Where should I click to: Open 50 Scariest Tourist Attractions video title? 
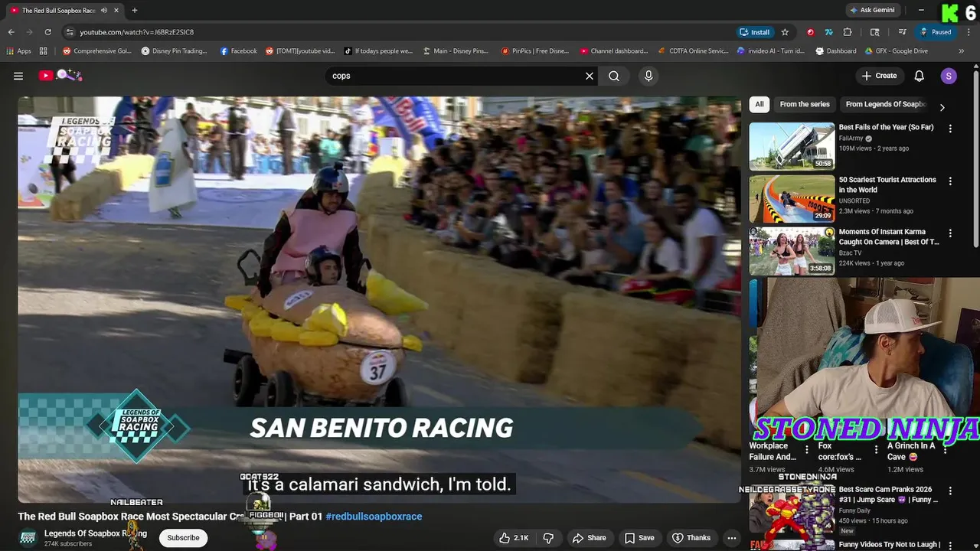pyautogui.click(x=887, y=184)
